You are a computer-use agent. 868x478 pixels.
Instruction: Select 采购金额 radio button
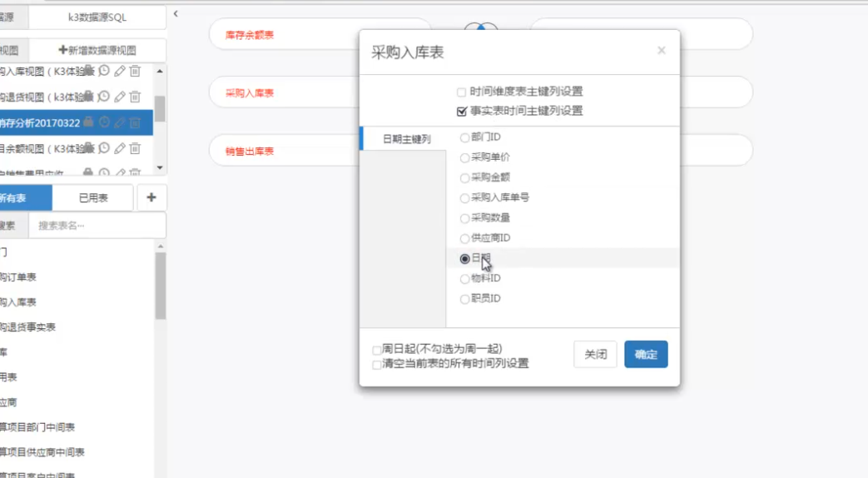coord(464,178)
